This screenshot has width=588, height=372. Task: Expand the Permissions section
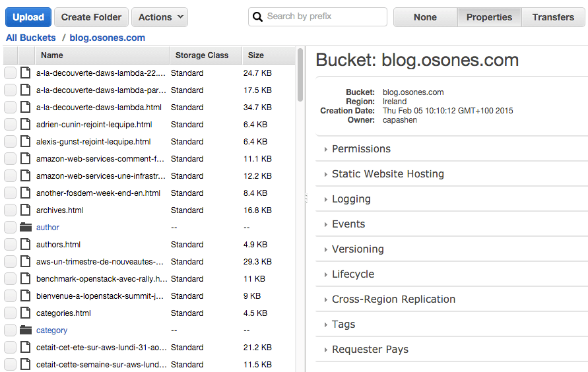pos(361,149)
